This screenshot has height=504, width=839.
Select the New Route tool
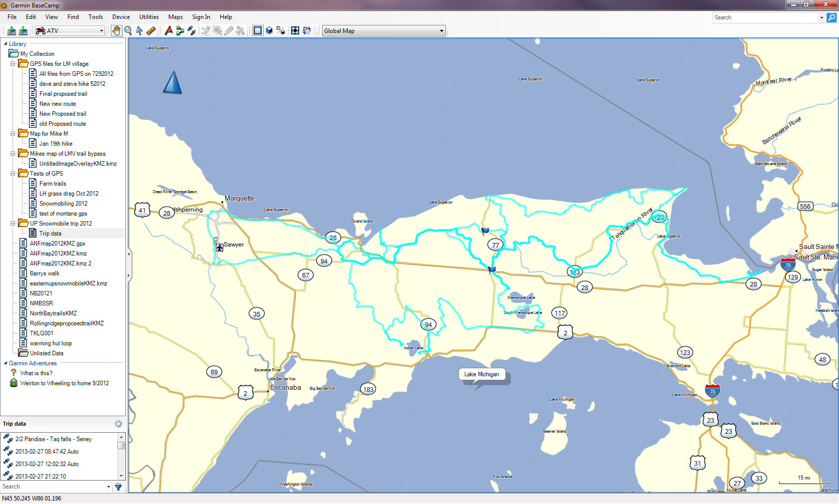click(x=180, y=31)
